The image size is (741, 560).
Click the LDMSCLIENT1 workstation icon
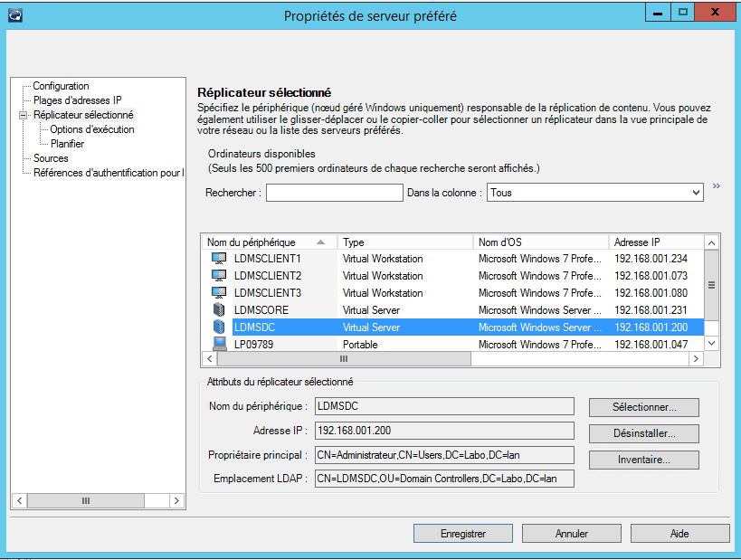click(218, 259)
